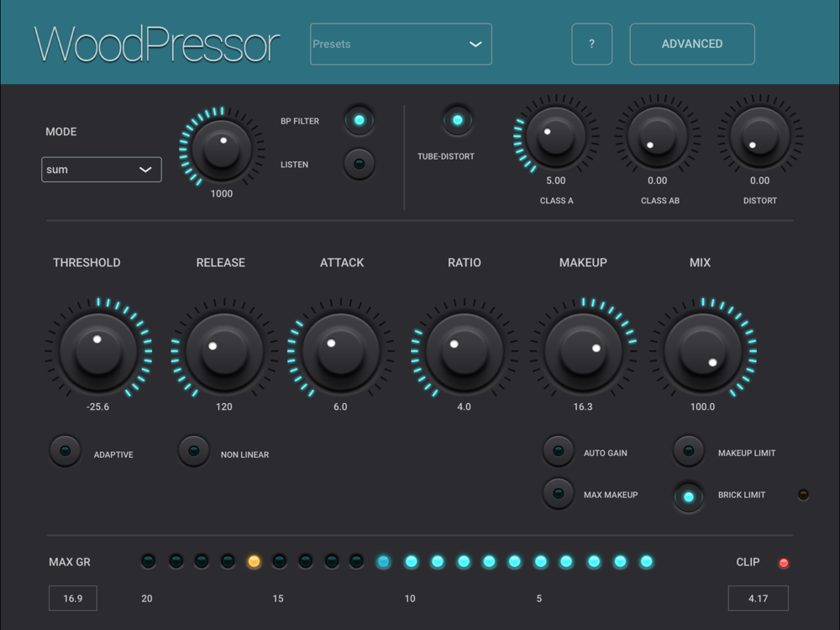The height and width of the screenshot is (630, 840).
Task: Open the Presets dropdown
Action: (401, 44)
